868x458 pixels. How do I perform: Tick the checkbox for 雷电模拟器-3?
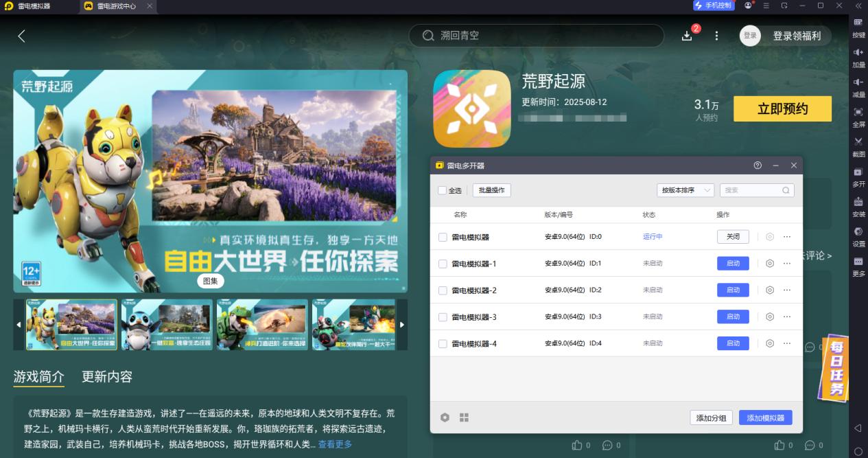(x=443, y=317)
